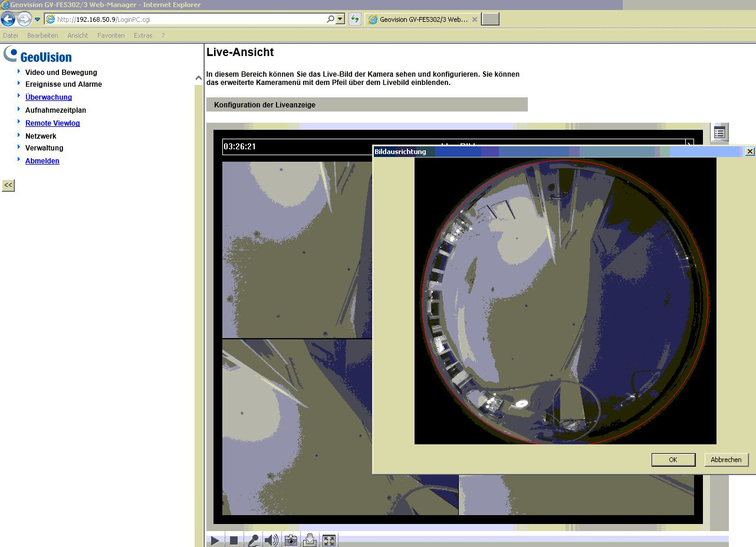Stop the live video stream

234,541
